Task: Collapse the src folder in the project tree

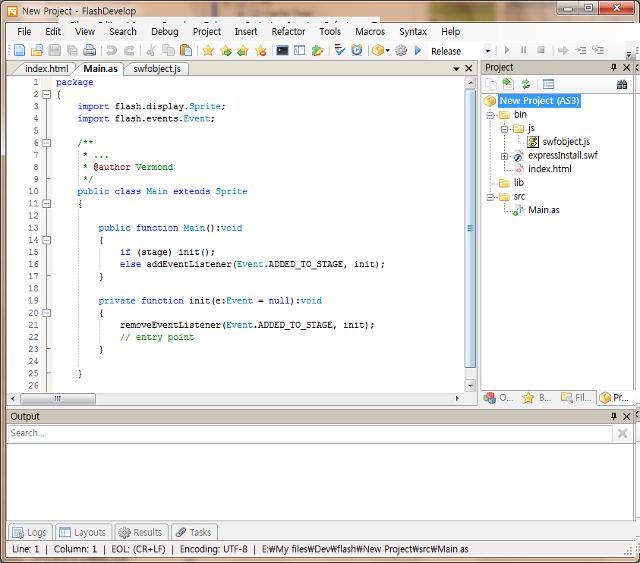Action: point(491,197)
